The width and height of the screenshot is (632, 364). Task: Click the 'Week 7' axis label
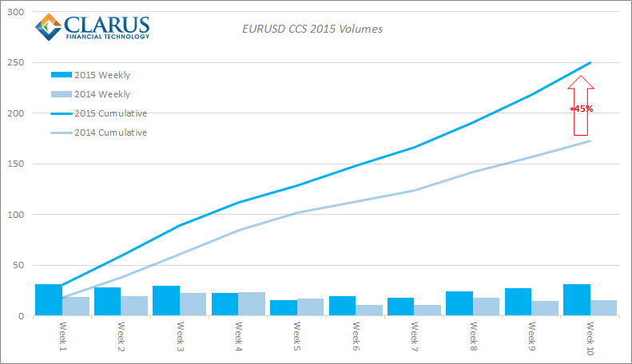click(414, 336)
